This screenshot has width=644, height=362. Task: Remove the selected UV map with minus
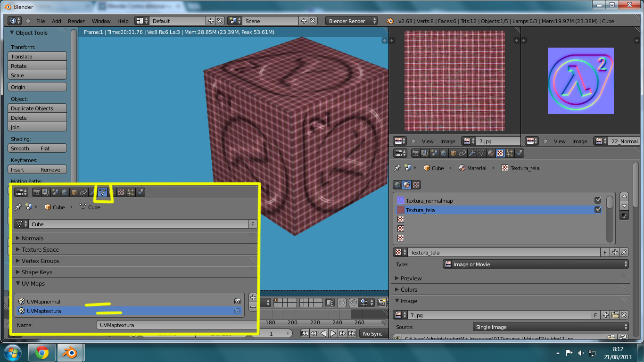point(253,307)
